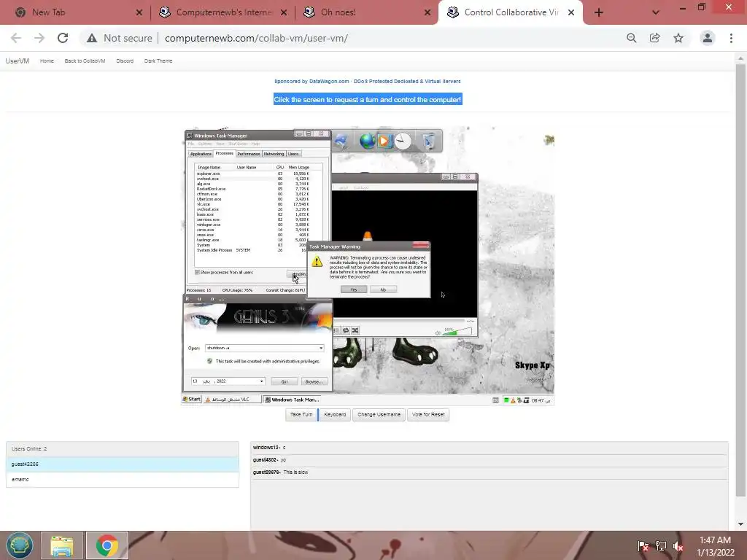Select user guest42286 in users list

pyautogui.click(x=123, y=464)
